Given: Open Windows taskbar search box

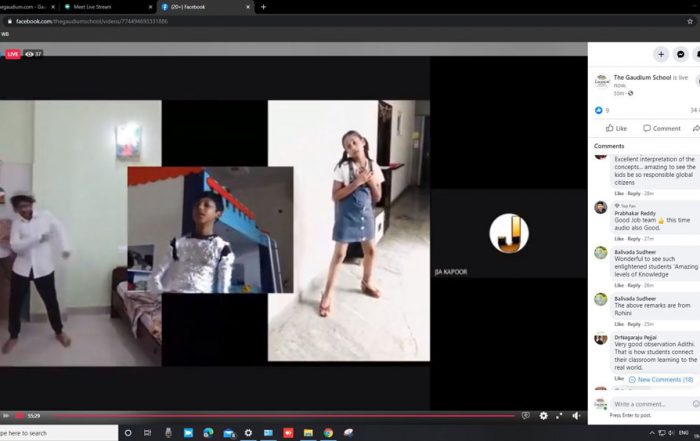Looking at the screenshot, I should click(x=50, y=433).
